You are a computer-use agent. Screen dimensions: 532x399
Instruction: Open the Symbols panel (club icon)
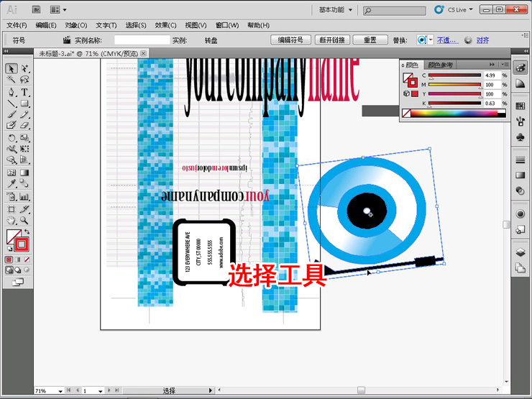tap(520, 137)
